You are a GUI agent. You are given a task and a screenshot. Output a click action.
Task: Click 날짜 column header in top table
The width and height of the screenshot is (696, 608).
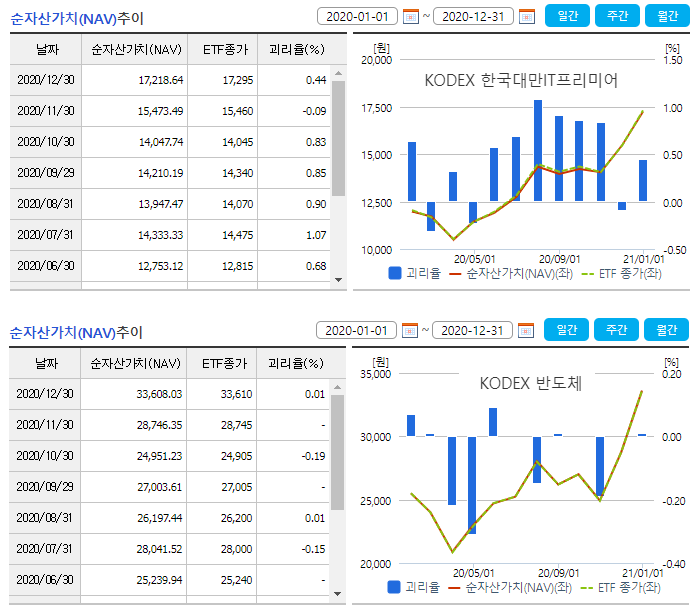point(46,50)
